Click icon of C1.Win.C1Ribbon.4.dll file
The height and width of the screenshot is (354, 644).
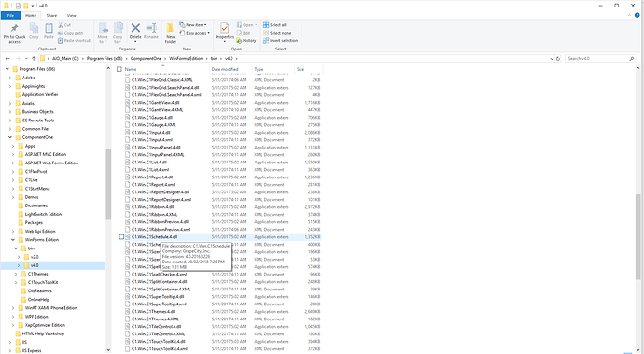128,206
